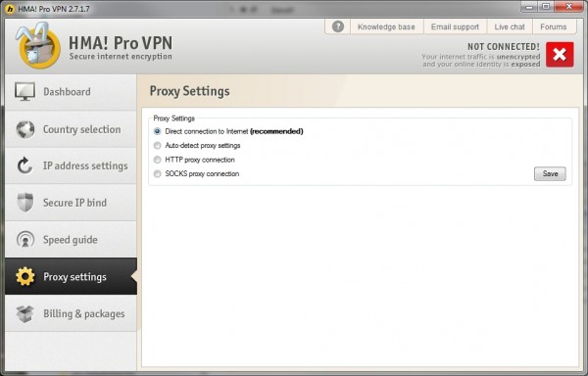Close the HMA! Pro VPN window

click(x=568, y=7)
